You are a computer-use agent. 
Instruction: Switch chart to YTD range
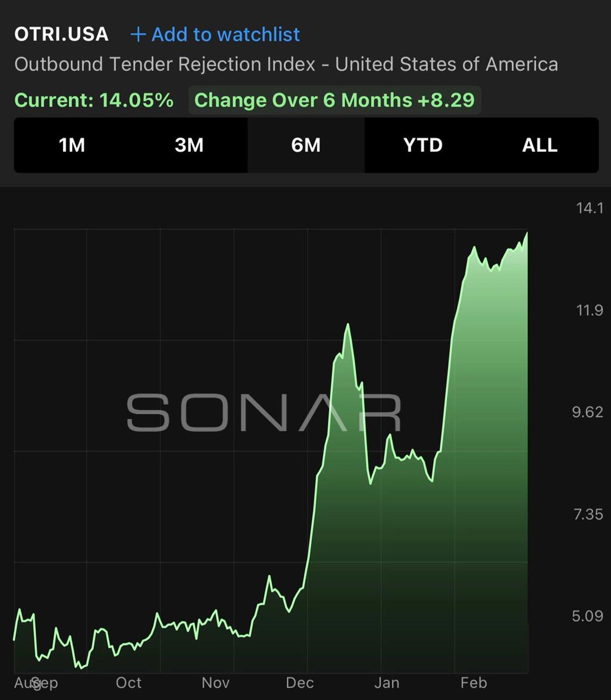click(423, 145)
